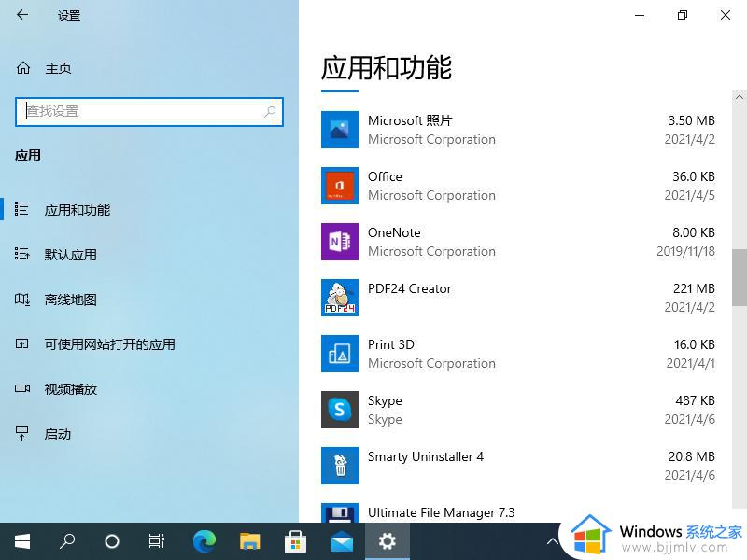Expand hidden tray icons chevron
This screenshot has width=747, height=560.
tap(553, 541)
